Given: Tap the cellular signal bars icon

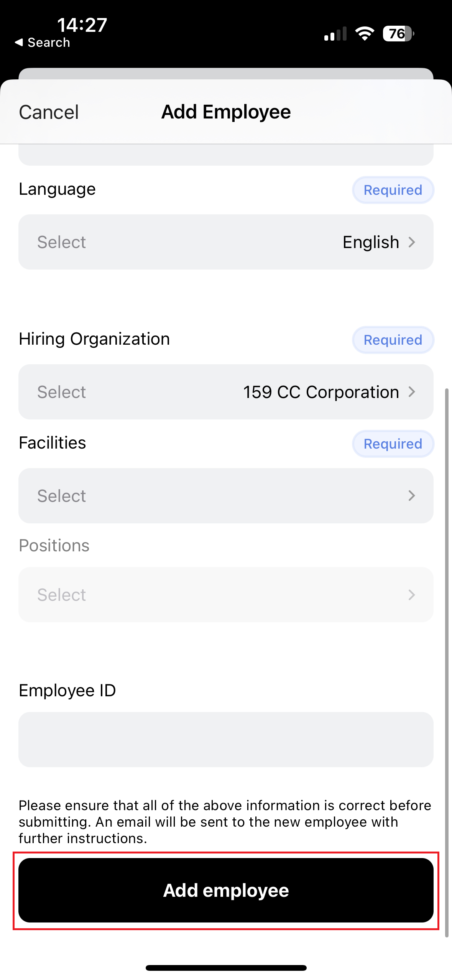Looking at the screenshot, I should coord(335,34).
